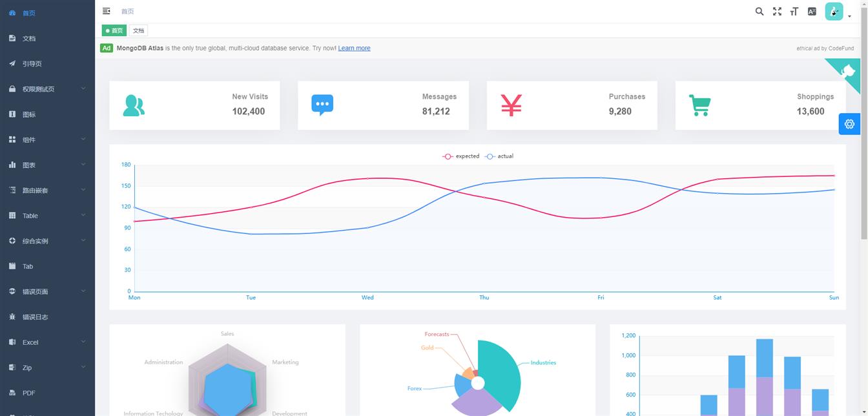868x416 pixels.
Task: Click the Fri label on line chart axis
Action: click(x=601, y=298)
